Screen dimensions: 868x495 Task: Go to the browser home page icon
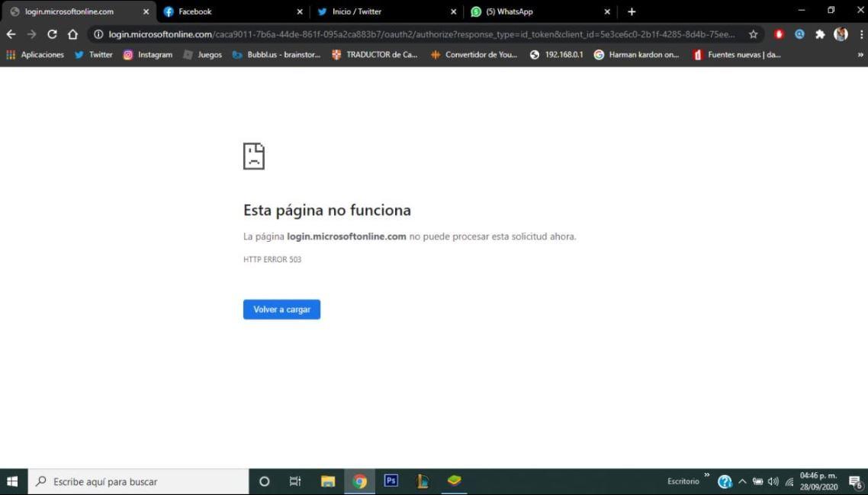(x=72, y=34)
